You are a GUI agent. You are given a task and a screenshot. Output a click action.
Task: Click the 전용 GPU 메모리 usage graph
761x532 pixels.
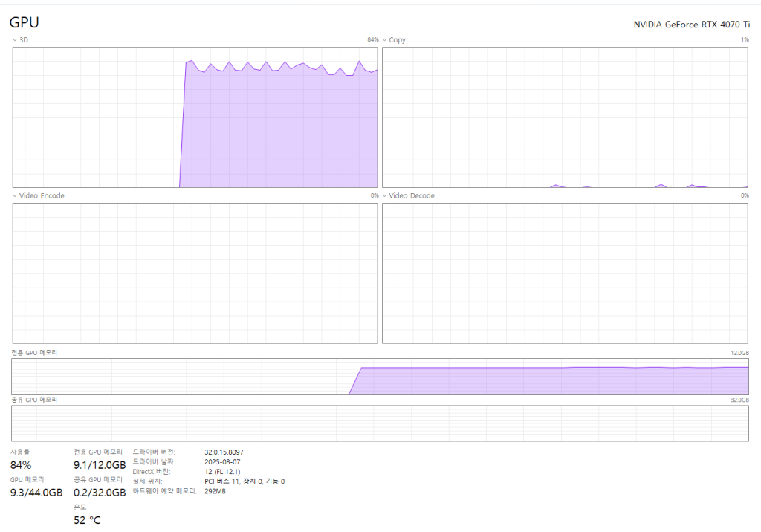point(380,376)
